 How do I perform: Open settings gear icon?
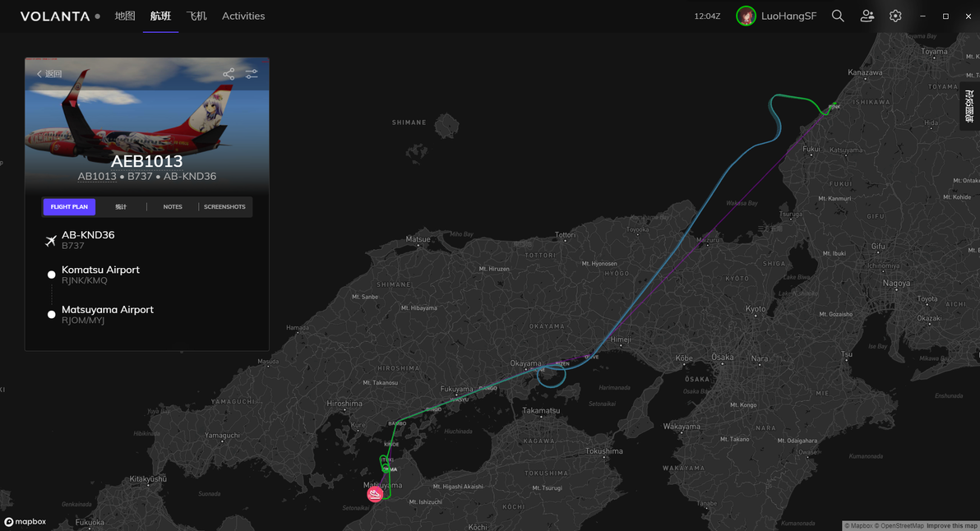(895, 16)
